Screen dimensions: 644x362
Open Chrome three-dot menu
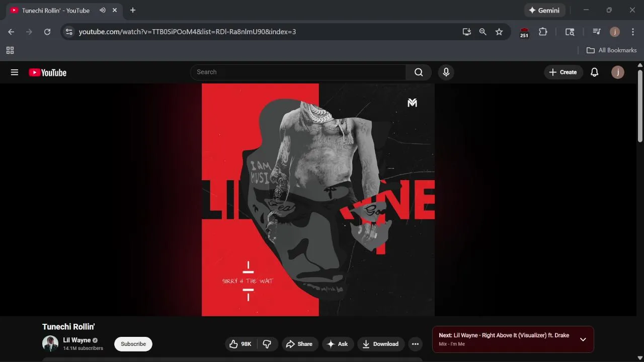click(x=633, y=32)
